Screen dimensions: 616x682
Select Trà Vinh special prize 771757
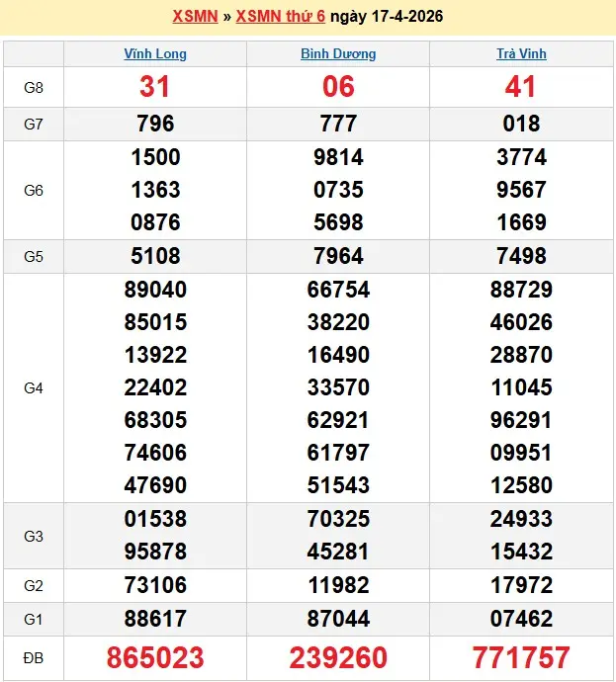[521, 657]
